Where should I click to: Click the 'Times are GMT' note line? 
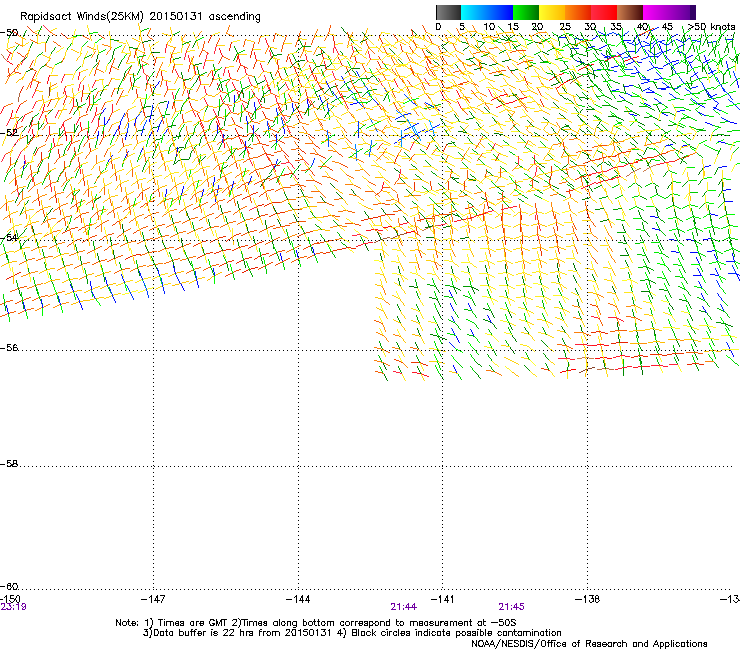[316, 623]
